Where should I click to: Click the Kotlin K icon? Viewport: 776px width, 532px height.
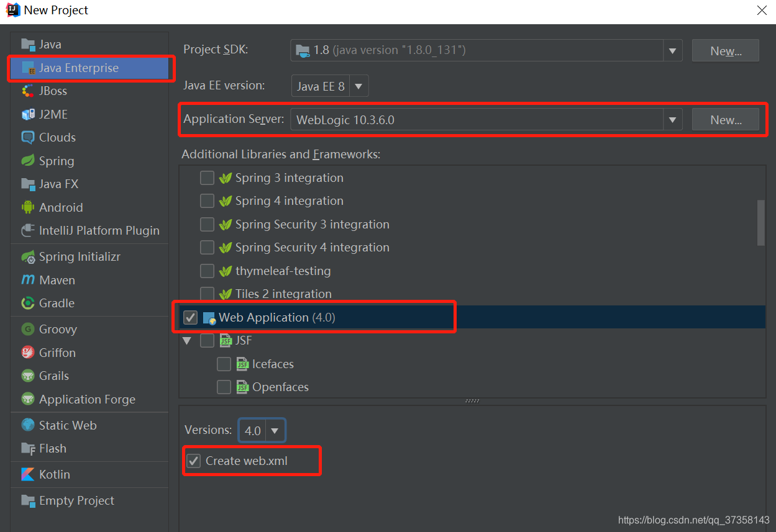pos(28,474)
